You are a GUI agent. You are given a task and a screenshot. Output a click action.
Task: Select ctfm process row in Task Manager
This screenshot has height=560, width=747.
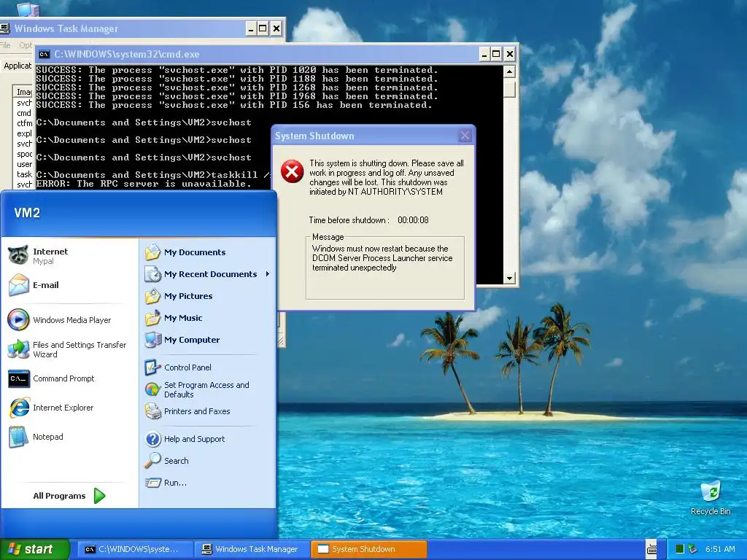pyautogui.click(x=24, y=123)
